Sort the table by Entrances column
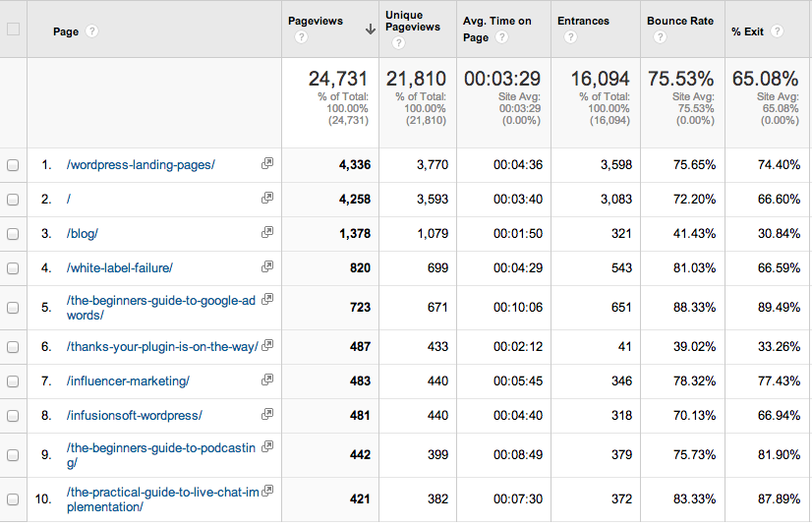The width and height of the screenshot is (812, 526). (x=583, y=21)
